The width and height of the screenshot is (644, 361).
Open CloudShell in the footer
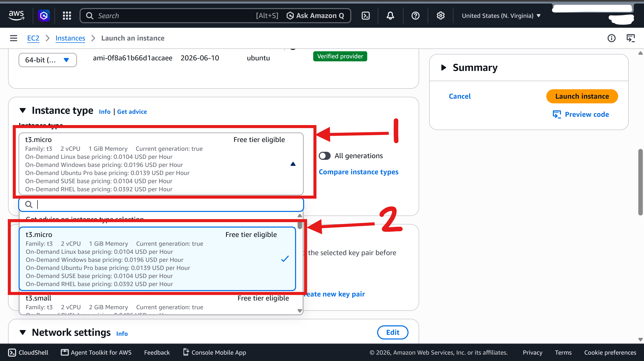click(28, 352)
